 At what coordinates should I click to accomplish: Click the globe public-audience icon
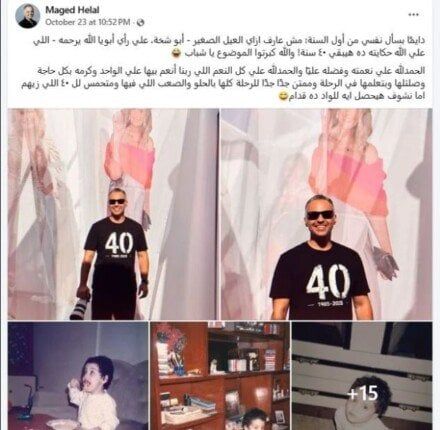coord(141,22)
